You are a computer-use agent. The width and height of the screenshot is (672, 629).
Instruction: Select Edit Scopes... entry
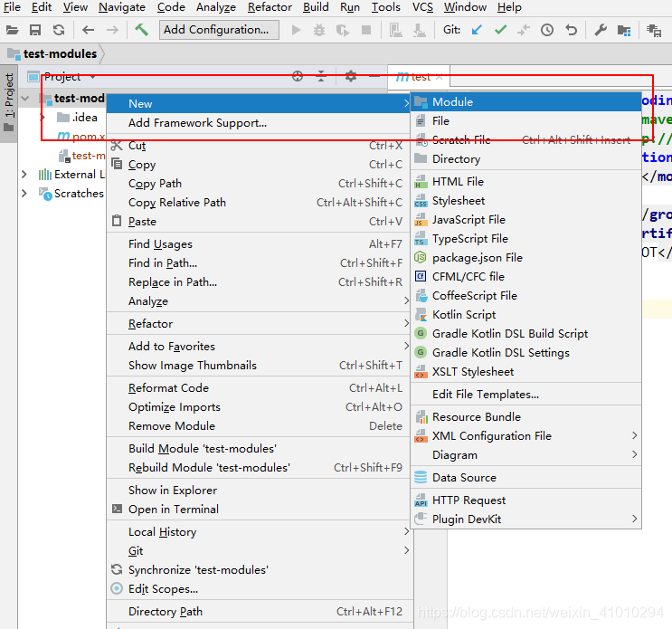259,589
